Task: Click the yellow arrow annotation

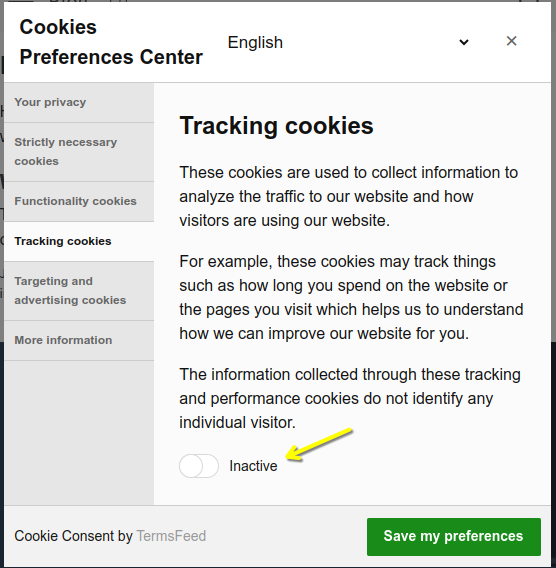Action: (x=319, y=444)
